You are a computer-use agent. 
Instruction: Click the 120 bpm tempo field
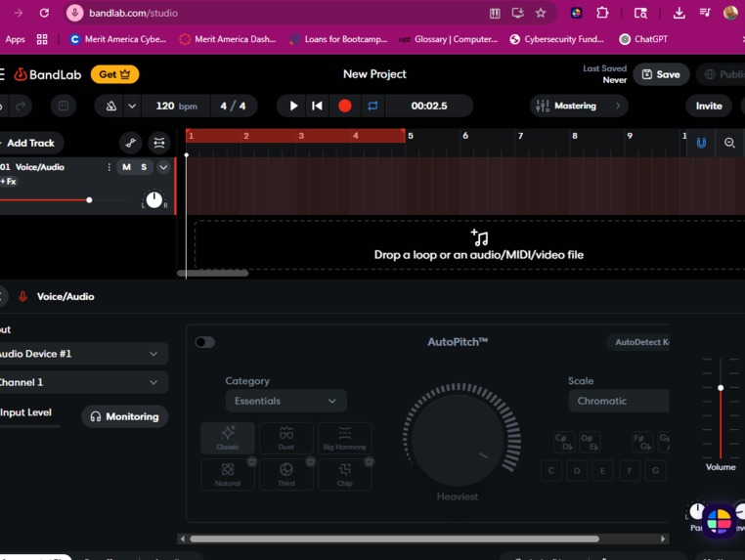click(x=176, y=106)
